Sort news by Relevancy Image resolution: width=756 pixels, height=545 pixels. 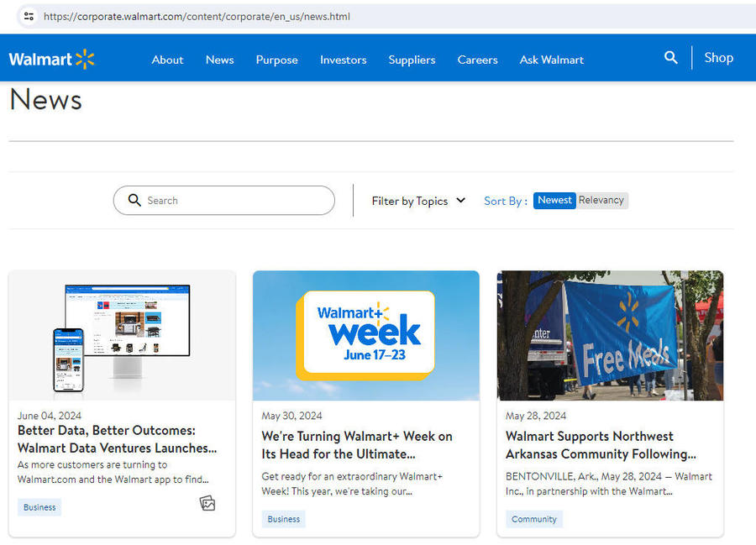pyautogui.click(x=601, y=200)
